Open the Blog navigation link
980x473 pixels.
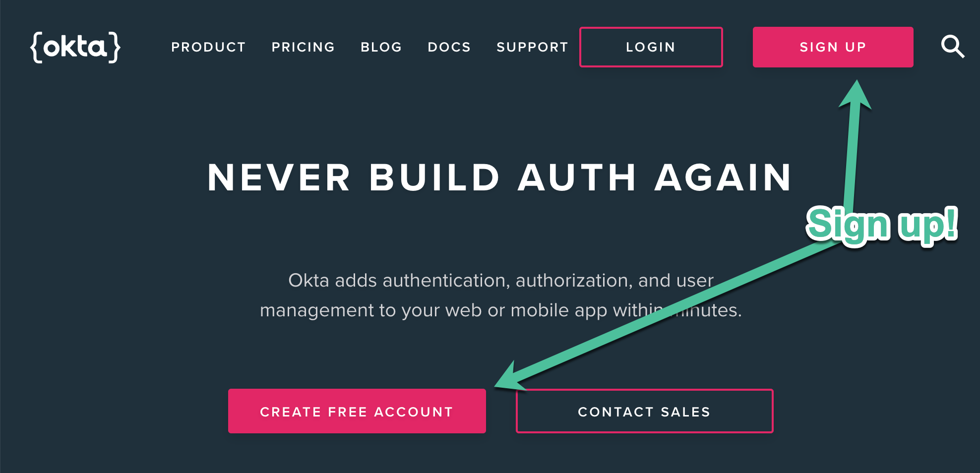pos(381,47)
